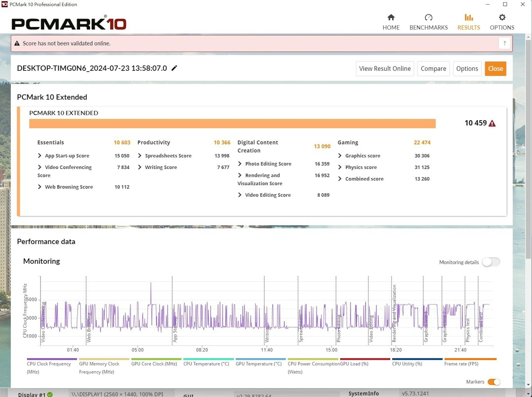Click the 30 306 Graphics score value

coord(422,156)
